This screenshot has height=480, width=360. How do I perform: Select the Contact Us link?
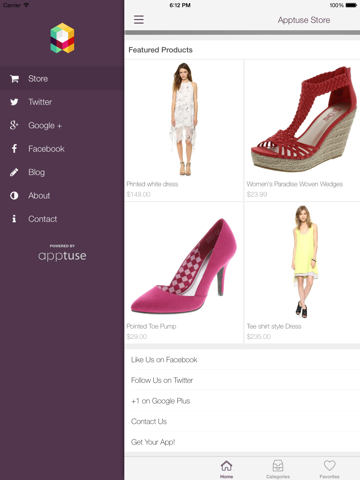click(x=242, y=421)
